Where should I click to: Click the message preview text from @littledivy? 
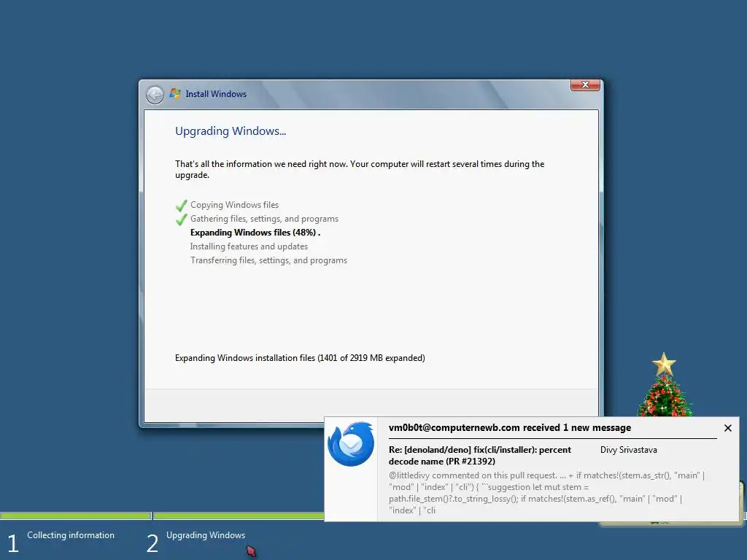(x=546, y=493)
